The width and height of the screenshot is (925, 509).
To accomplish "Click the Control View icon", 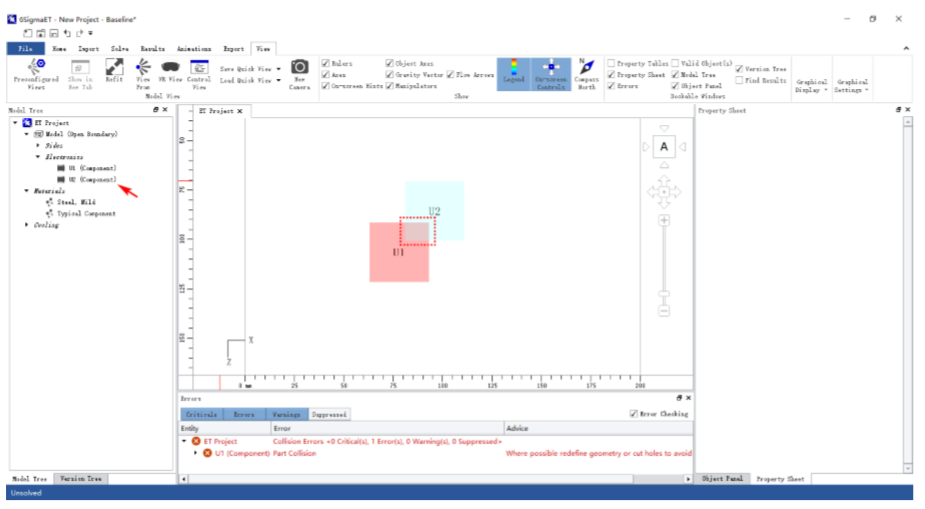I will pyautogui.click(x=198, y=68).
